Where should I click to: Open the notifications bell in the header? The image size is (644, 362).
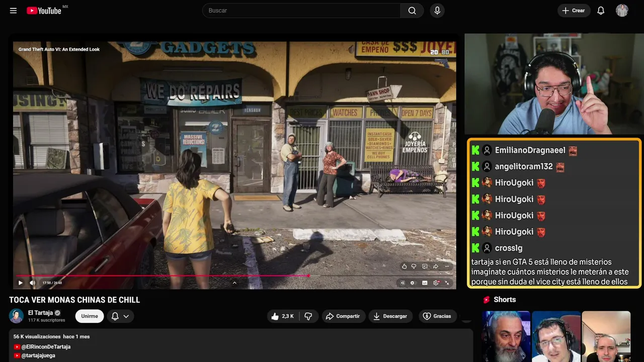(601, 11)
